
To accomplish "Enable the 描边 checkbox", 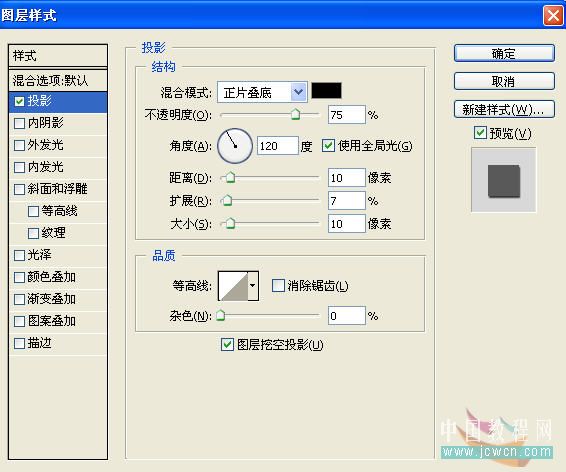I will point(19,344).
